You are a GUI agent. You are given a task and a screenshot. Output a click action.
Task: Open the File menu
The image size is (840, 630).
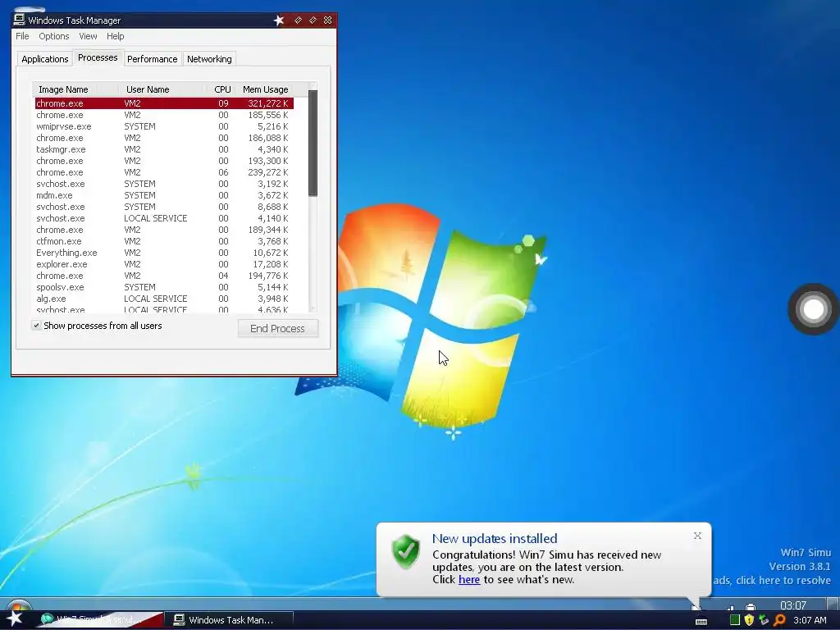click(x=22, y=36)
